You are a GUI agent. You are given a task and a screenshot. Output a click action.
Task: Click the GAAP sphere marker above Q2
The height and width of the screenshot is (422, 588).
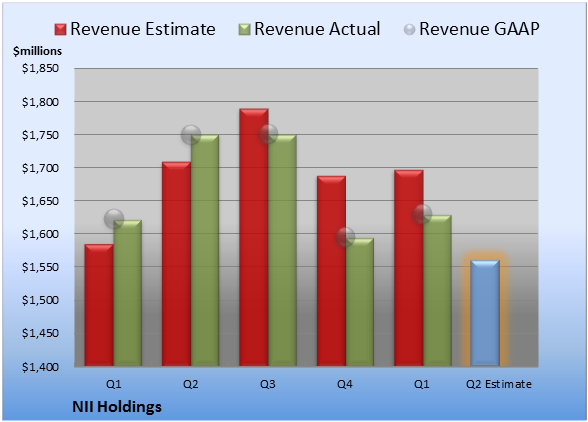(191, 135)
